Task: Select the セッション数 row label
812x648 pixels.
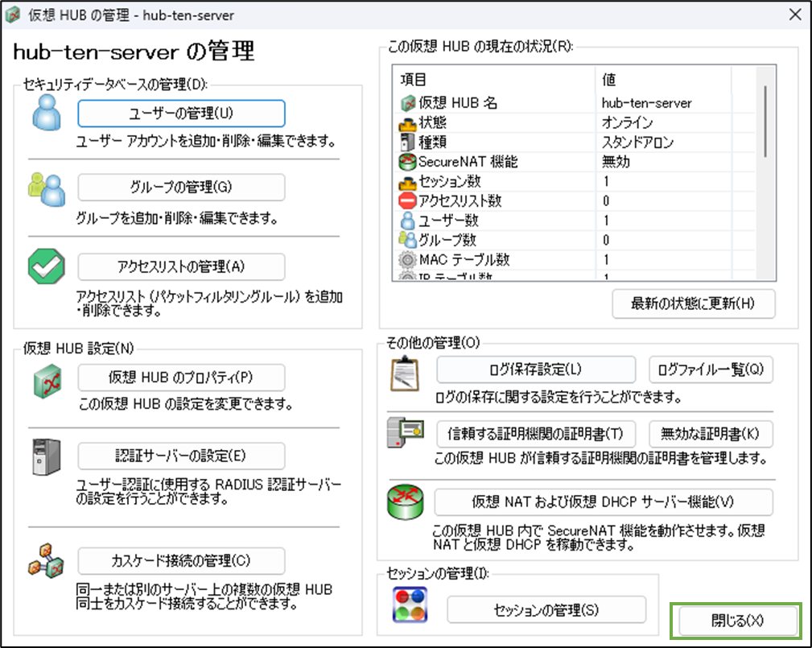Action: click(x=450, y=182)
